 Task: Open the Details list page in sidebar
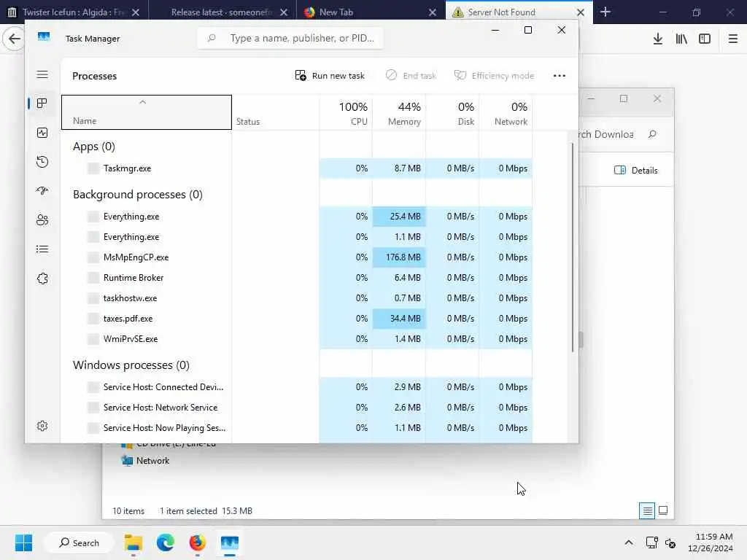(x=42, y=249)
